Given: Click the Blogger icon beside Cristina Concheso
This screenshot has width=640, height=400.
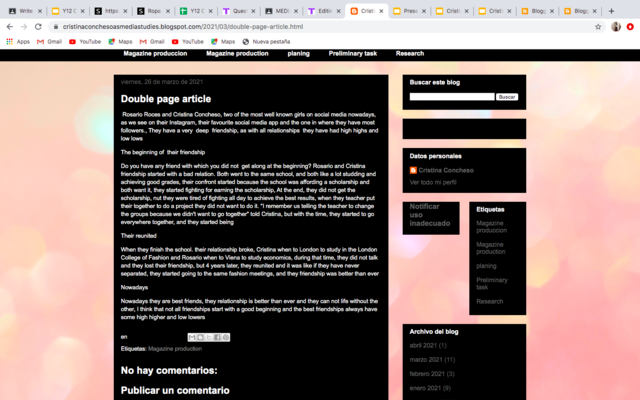Looking at the screenshot, I should tap(413, 170).
